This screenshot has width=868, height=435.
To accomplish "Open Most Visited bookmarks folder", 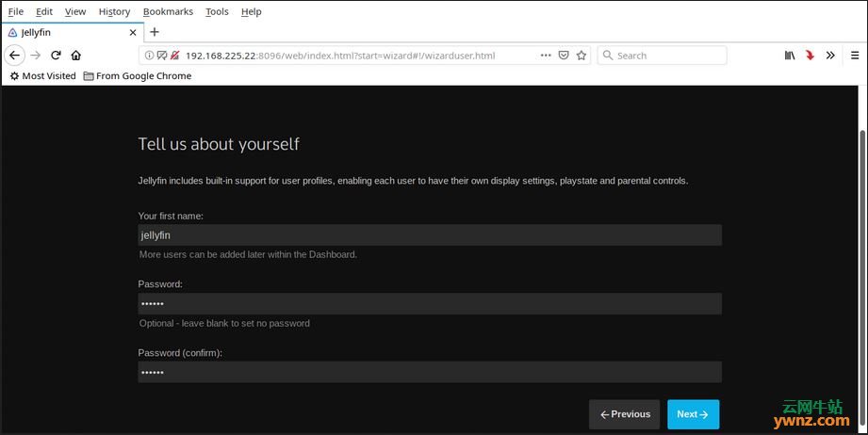I will [42, 75].
